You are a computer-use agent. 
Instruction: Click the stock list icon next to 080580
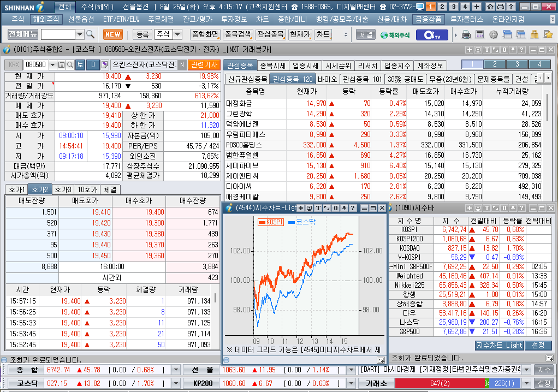point(61,65)
